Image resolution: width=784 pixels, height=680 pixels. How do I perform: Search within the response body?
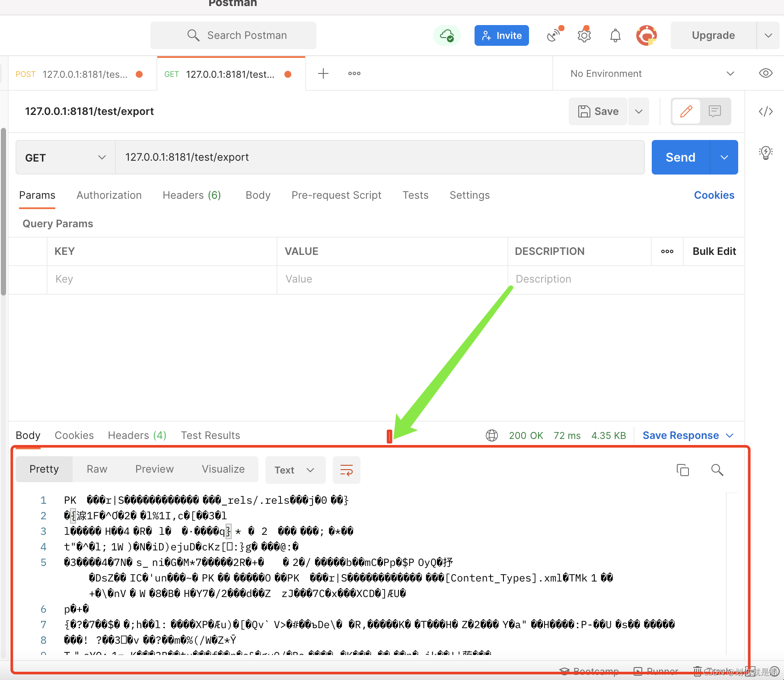click(x=717, y=470)
